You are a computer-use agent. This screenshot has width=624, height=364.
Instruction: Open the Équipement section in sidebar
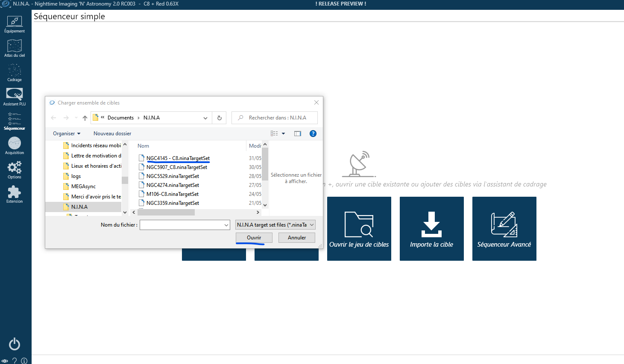pos(15,24)
